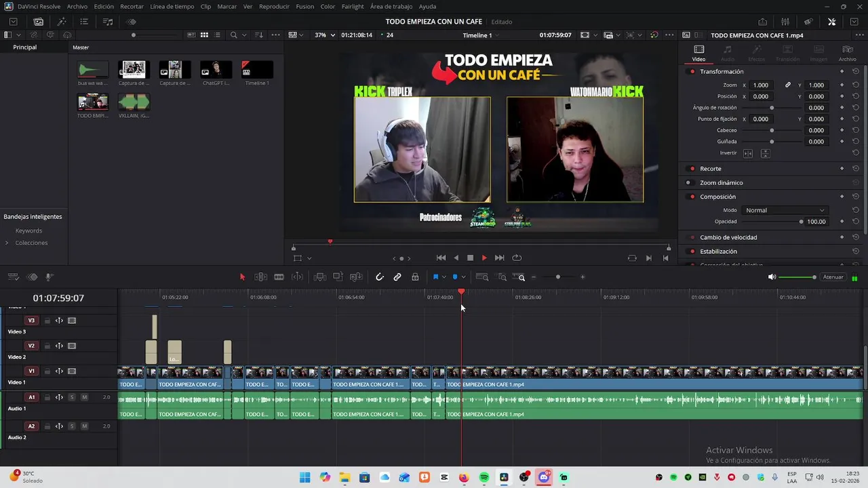Switch to the Archivo inspector tab

(x=847, y=53)
